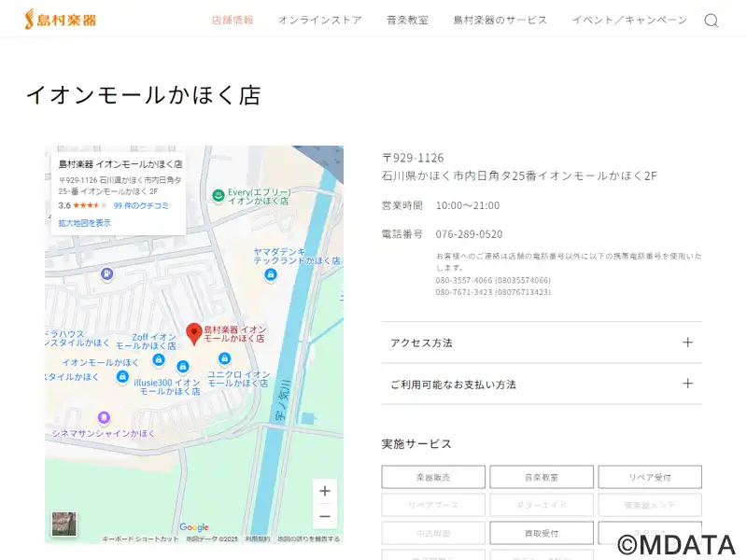Image resolution: width=747 pixels, height=560 pixels.
Task: Open the 99 件のクチコミ reviews link
Action: pos(141,205)
